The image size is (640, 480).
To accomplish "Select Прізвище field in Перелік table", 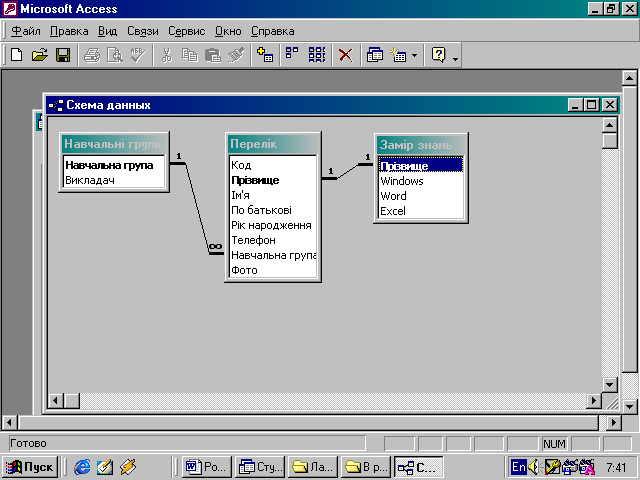I will pos(273,180).
